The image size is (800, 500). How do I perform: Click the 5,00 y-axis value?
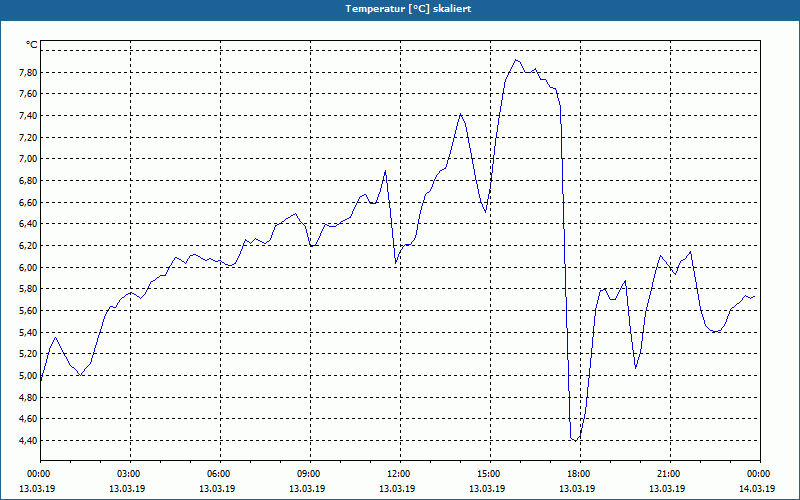(28, 376)
